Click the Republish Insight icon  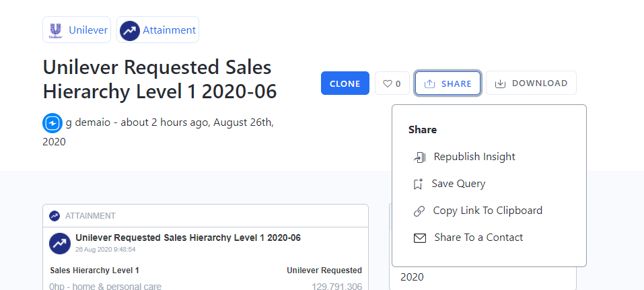(x=419, y=157)
